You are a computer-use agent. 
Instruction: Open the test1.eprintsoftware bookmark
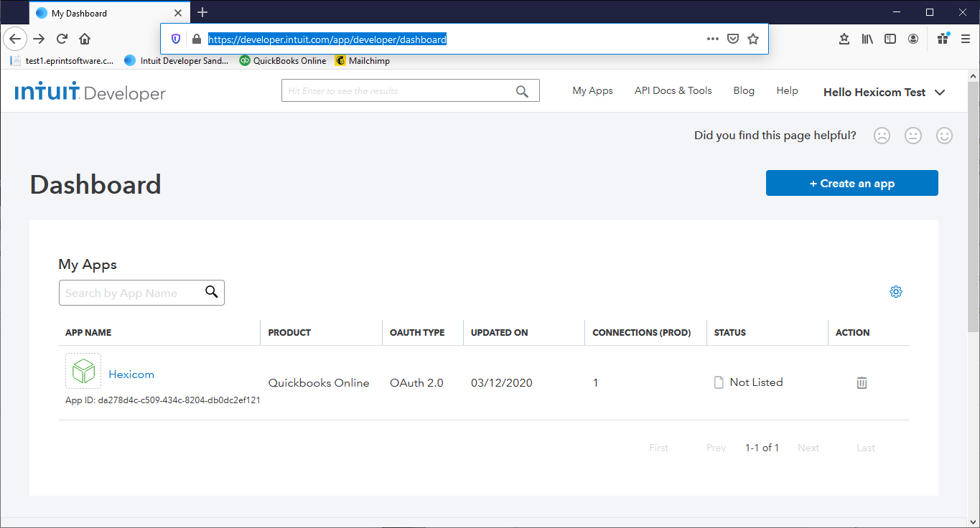62,61
